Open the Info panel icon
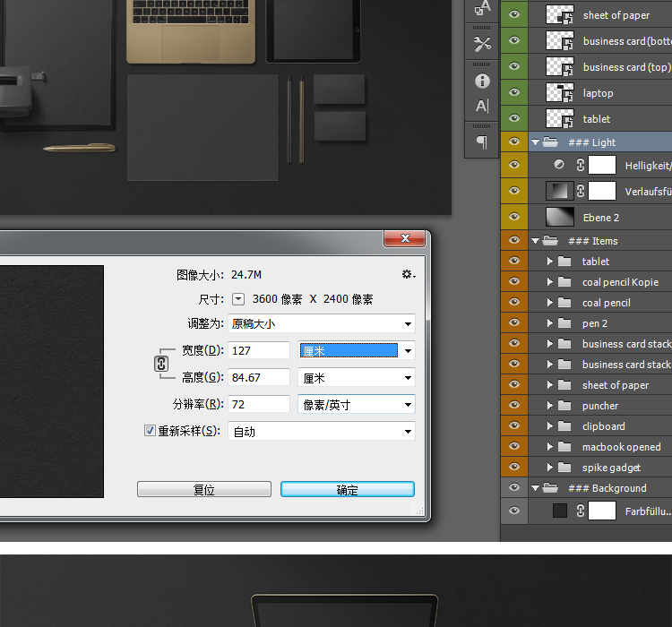 pos(482,81)
